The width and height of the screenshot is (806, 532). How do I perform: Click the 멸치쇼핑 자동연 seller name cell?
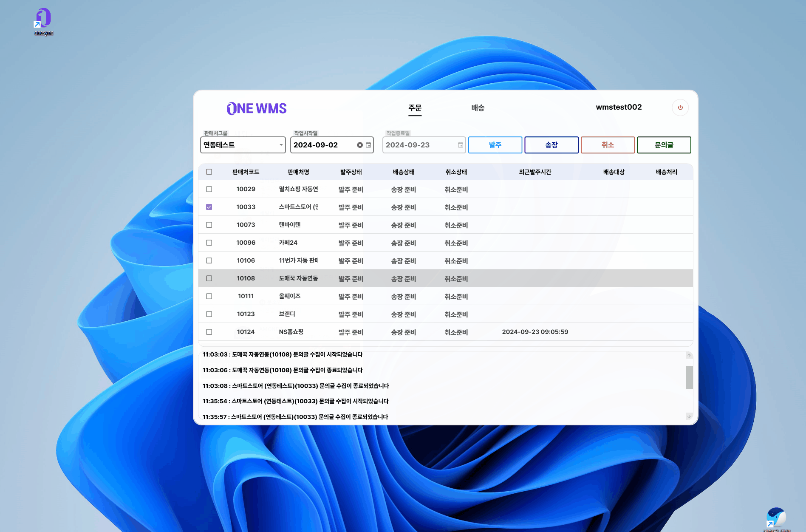299,189
